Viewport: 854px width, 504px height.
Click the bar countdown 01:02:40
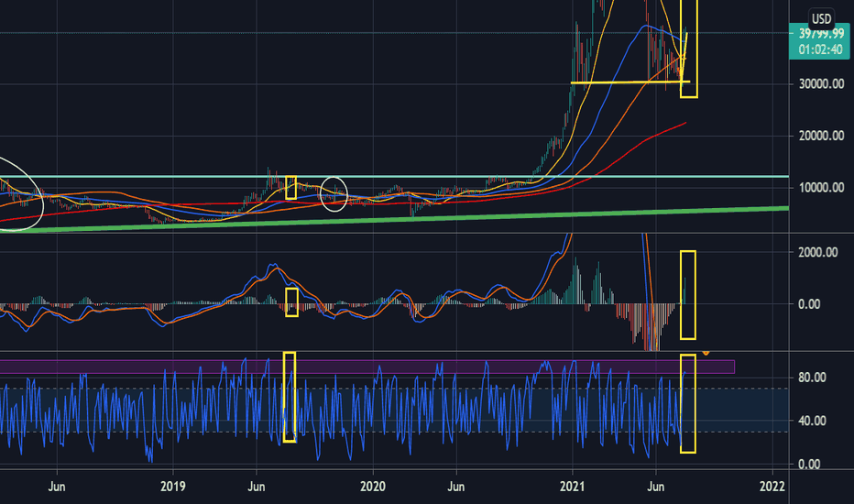(x=821, y=49)
